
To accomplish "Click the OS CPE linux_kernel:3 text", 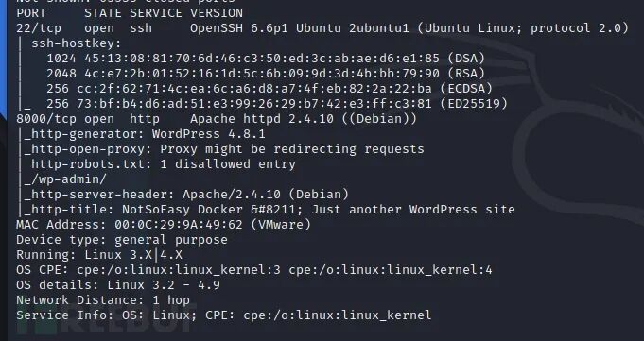I will [x=179, y=270].
